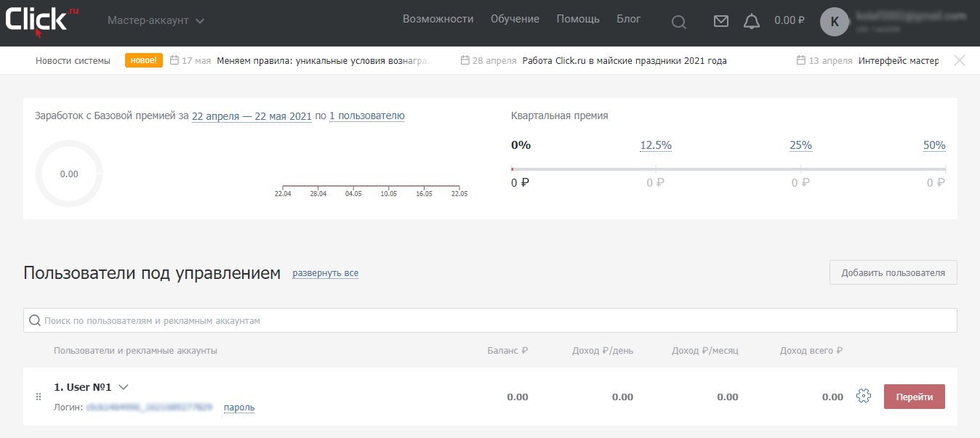Focus the users and accounts search field
Image resolution: width=980 pixels, height=438 pixels.
pos(490,320)
